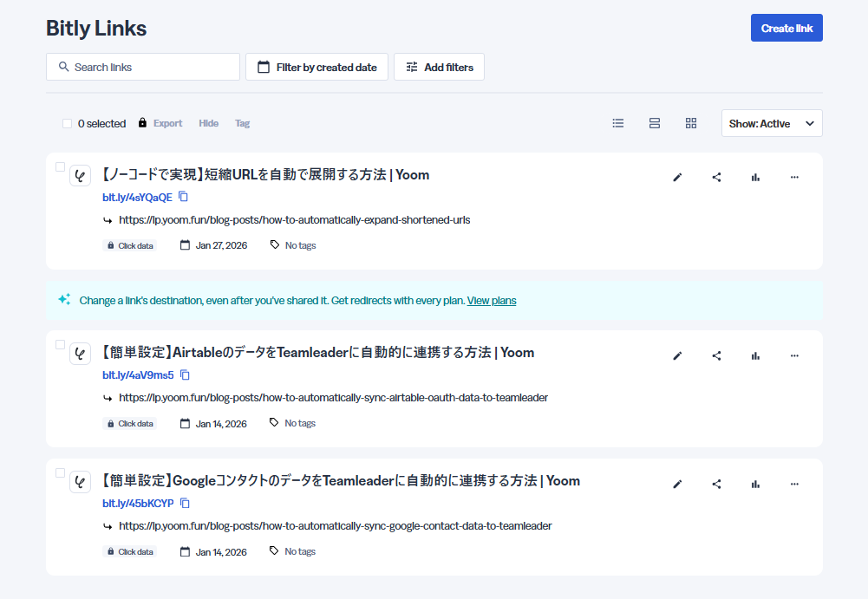This screenshot has height=599, width=868.
Task: Click the favicon of the 短縮URL Yoom link
Action: point(81,177)
